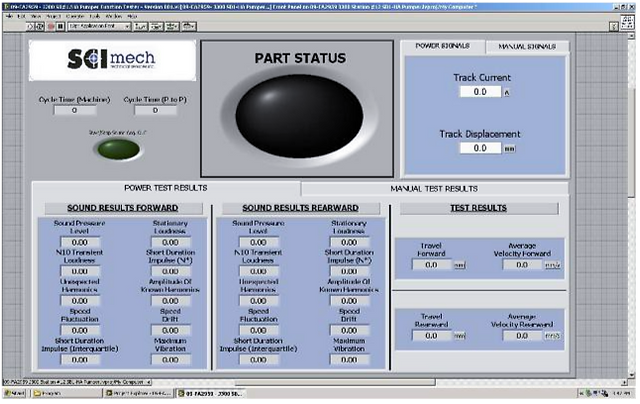Open the Application Font dropdown

click(x=99, y=27)
